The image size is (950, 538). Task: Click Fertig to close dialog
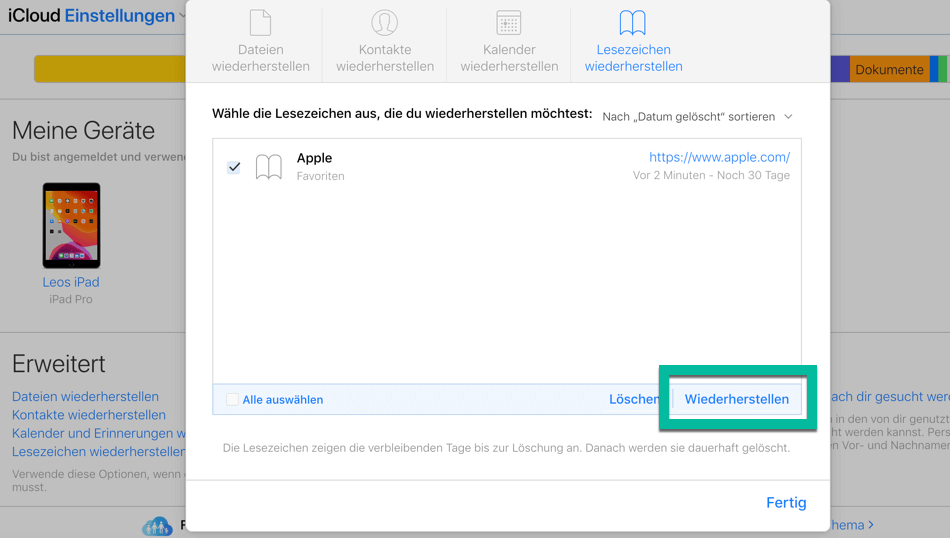click(786, 502)
